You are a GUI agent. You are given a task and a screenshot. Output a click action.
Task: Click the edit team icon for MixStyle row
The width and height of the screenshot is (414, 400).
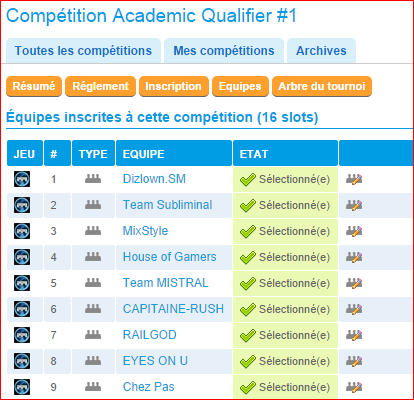[354, 231]
